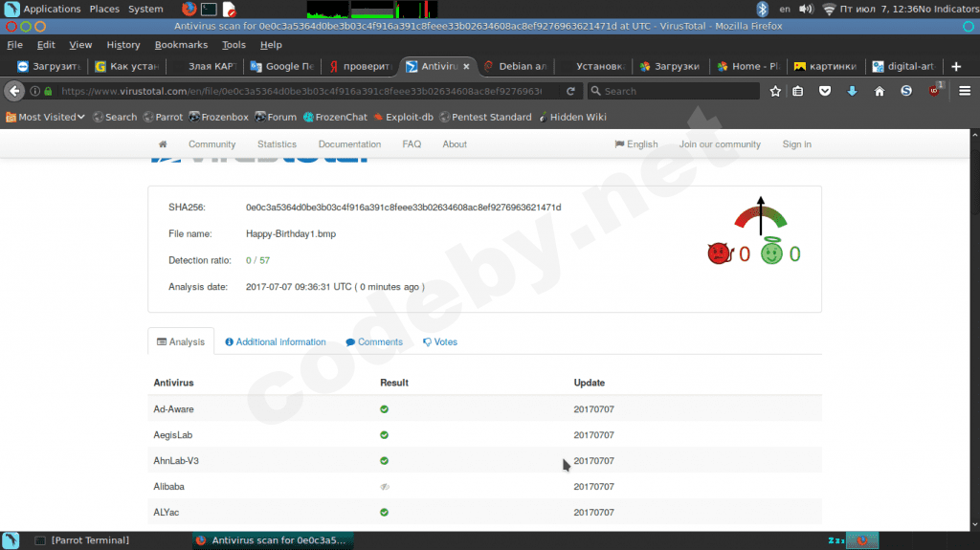Launch terminal from top panel icon

209,9
